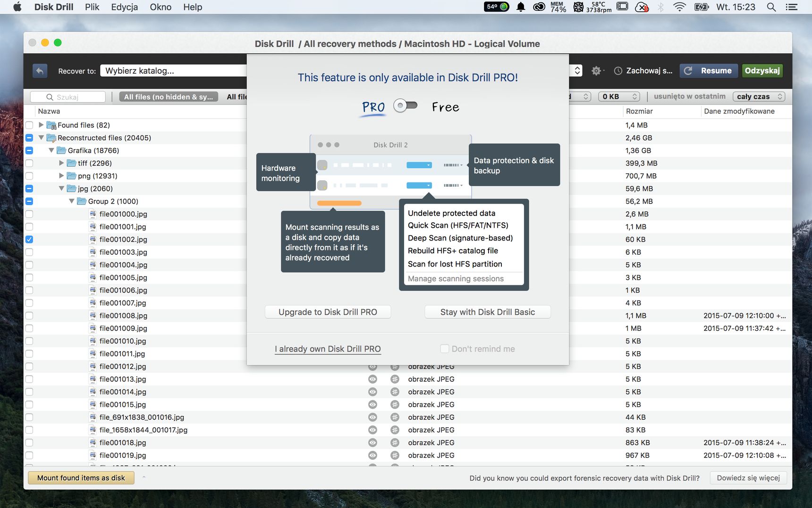The width and height of the screenshot is (812, 508).
Task: Click the 54° temperature indicator in menu bar
Action: pyautogui.click(x=497, y=7)
